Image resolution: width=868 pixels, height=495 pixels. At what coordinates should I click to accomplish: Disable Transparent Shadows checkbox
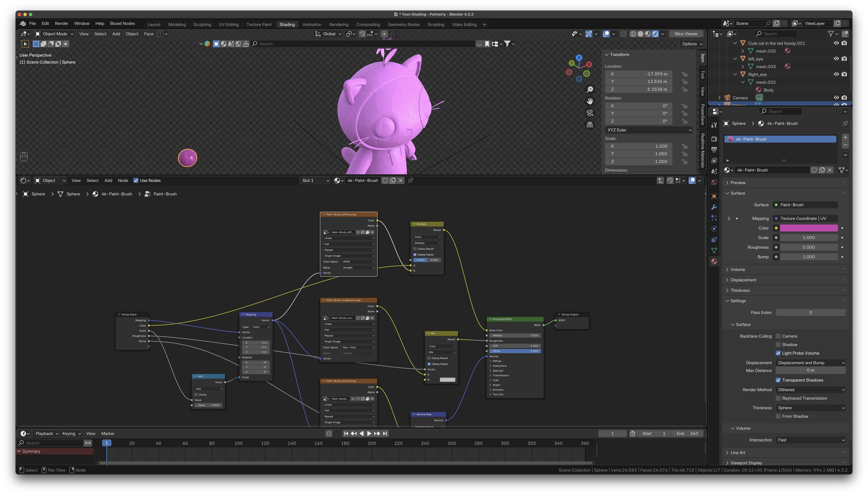click(778, 380)
